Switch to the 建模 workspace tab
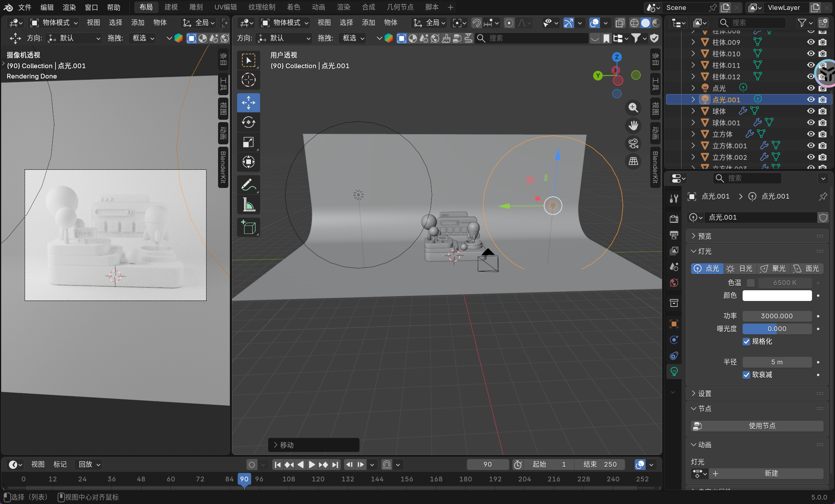The image size is (835, 504). (171, 7)
